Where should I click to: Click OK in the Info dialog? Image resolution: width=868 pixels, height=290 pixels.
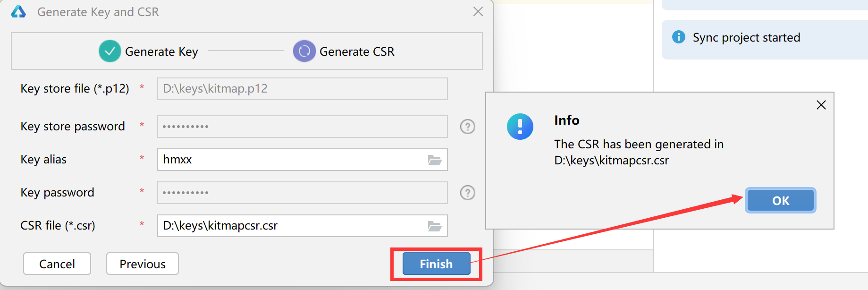pos(781,201)
